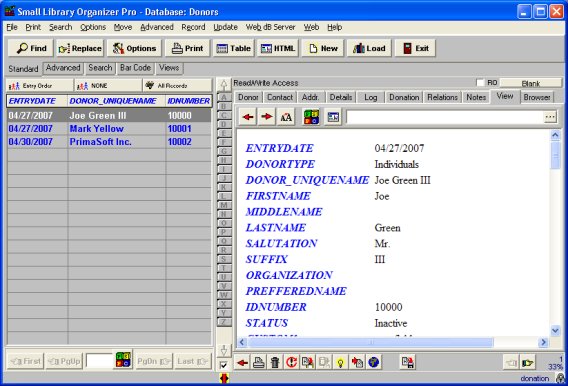Screen dimensions: 568x386
Task: Open the Entry Order sort selector
Action: pyautogui.click(x=39, y=86)
